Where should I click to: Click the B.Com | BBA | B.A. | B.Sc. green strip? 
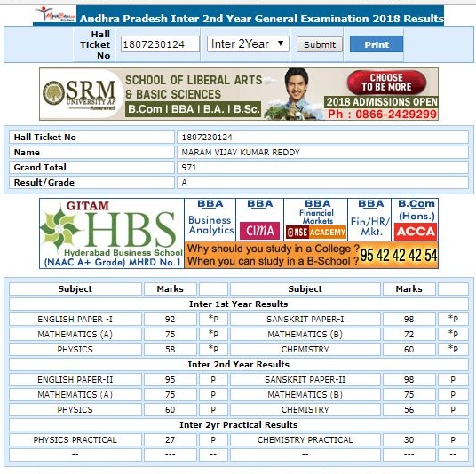(193, 109)
